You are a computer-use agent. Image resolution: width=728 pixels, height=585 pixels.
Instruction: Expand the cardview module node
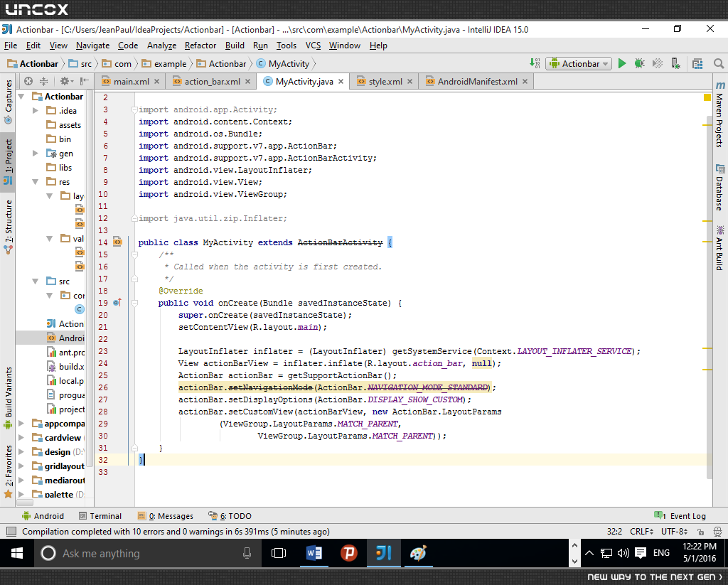(x=21, y=437)
